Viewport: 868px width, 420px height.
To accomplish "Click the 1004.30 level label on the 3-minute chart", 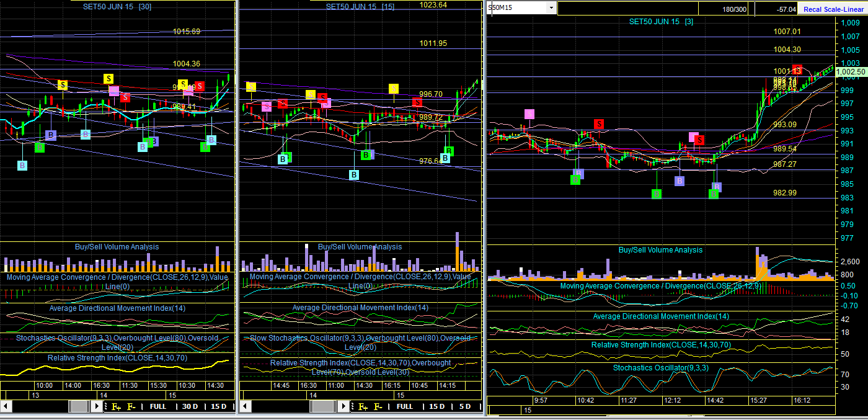I will click(787, 50).
